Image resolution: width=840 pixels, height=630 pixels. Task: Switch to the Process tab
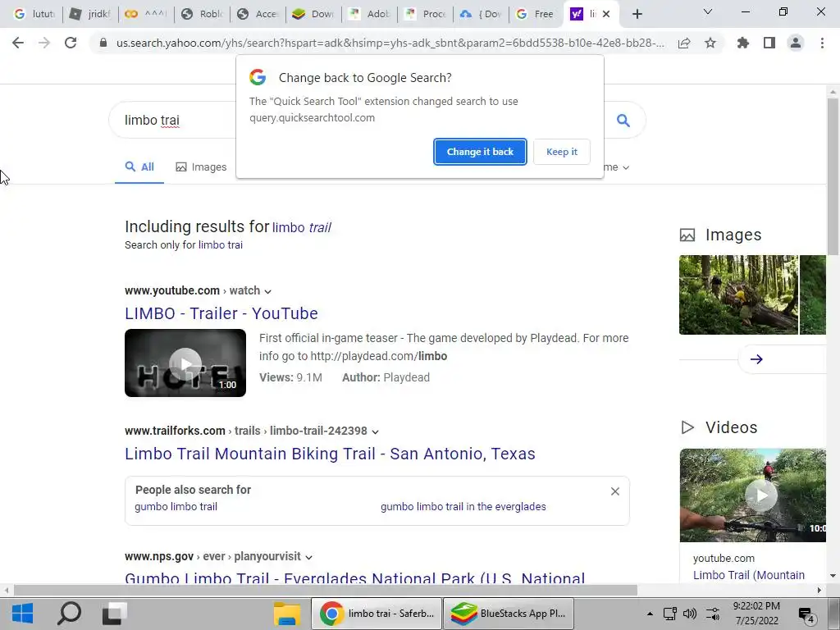click(425, 15)
